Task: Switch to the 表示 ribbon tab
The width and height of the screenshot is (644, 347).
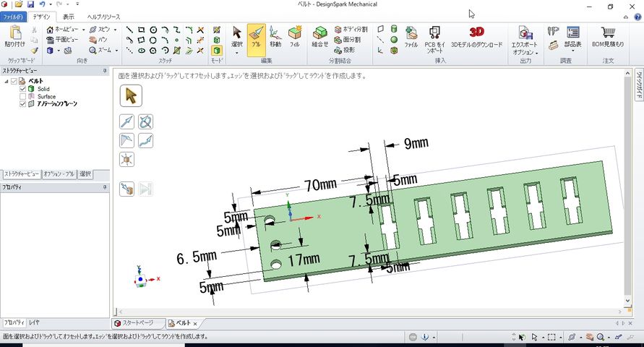Action: tap(68, 16)
